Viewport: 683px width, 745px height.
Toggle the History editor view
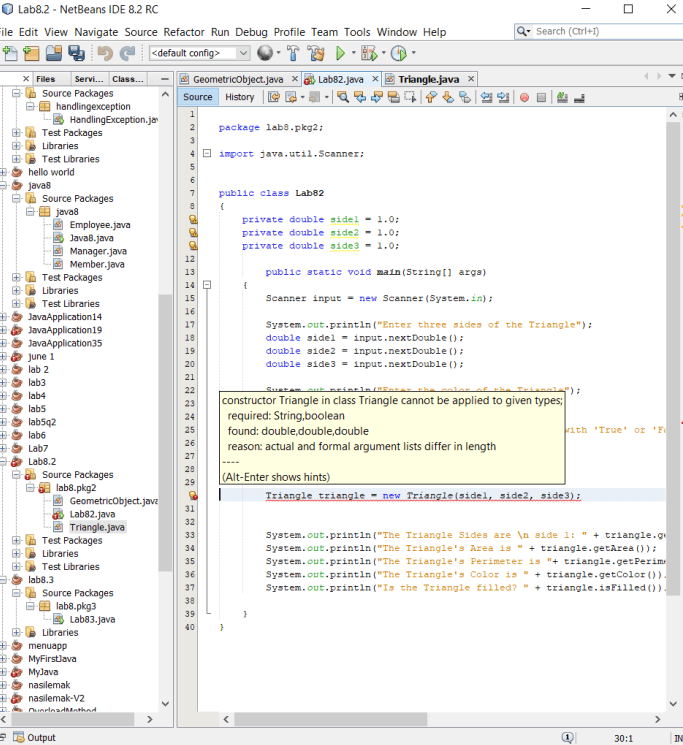pyautogui.click(x=239, y=97)
